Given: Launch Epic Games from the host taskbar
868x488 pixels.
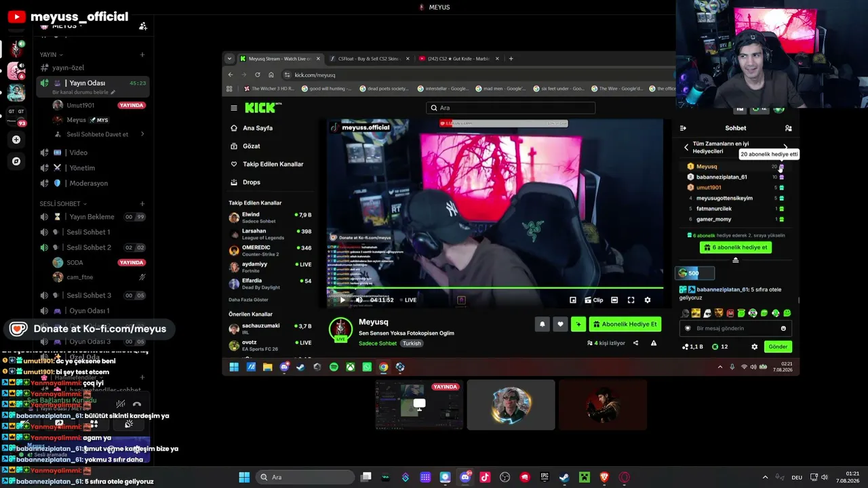Looking at the screenshot, I should 545,477.
